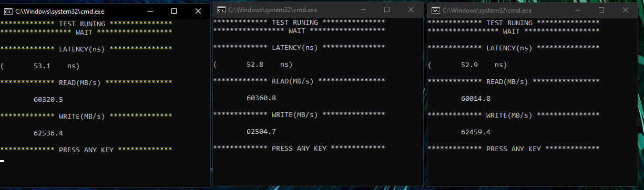Maximize the middle cmd window
Image resolution: width=644 pixels, height=190 pixels.
(387, 10)
